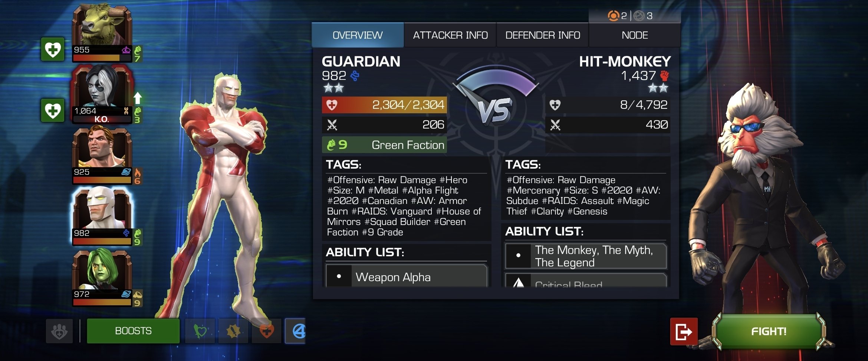Click the revive heal icon beside K.O. champion
This screenshot has height=361, width=868.
[x=52, y=110]
